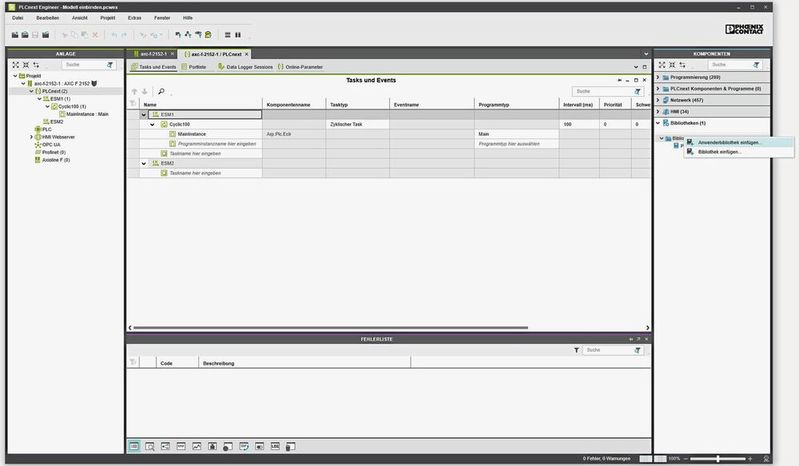Switch to Data Logger Sessions tab
The height and width of the screenshot is (466, 799).
245,67
